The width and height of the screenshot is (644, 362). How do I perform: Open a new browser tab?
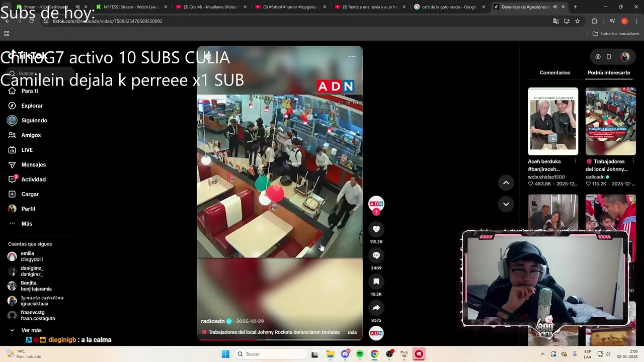[575, 7]
